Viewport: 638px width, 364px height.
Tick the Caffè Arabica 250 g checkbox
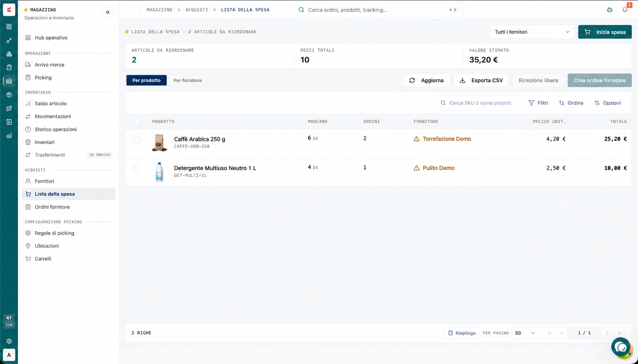point(136,139)
